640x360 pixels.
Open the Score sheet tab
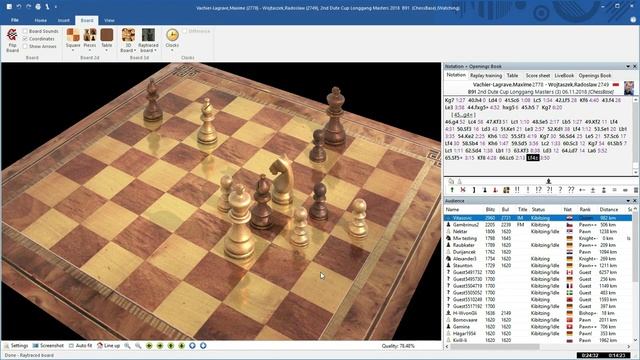pos(538,76)
